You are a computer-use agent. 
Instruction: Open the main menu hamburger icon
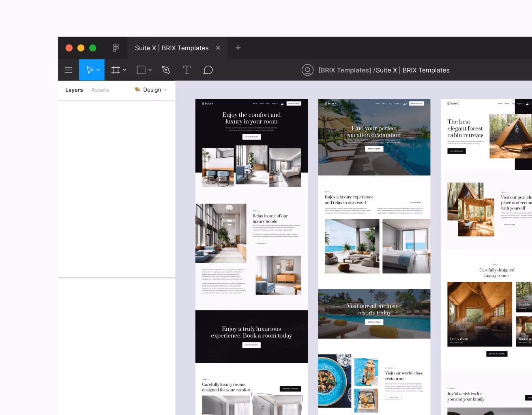click(x=68, y=70)
